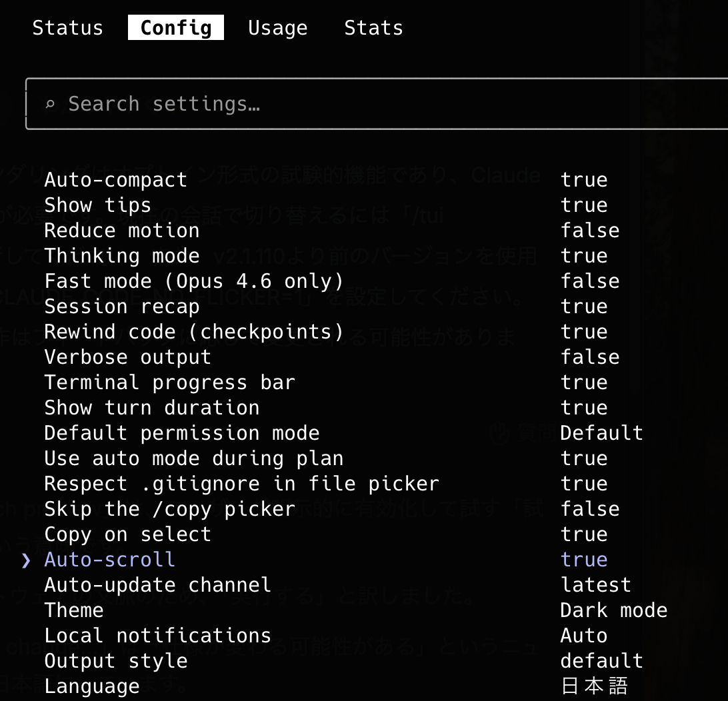Image resolution: width=728 pixels, height=701 pixels.
Task: Open the Usage tab
Action: (x=277, y=28)
